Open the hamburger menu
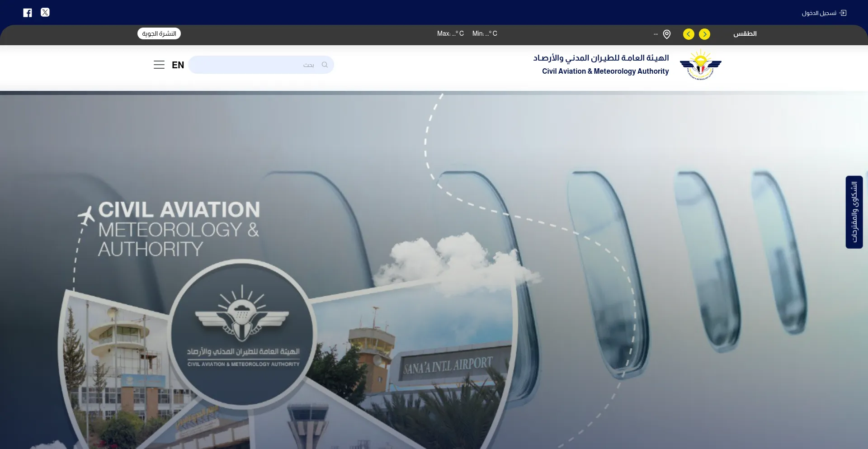Screen dimensions: 868x449 [x=159, y=65]
